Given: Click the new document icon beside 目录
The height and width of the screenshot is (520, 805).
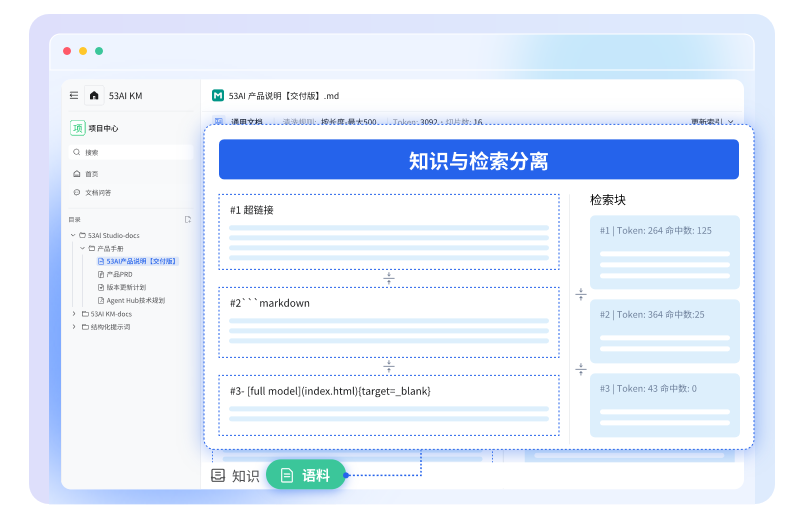Looking at the screenshot, I should point(188,219).
